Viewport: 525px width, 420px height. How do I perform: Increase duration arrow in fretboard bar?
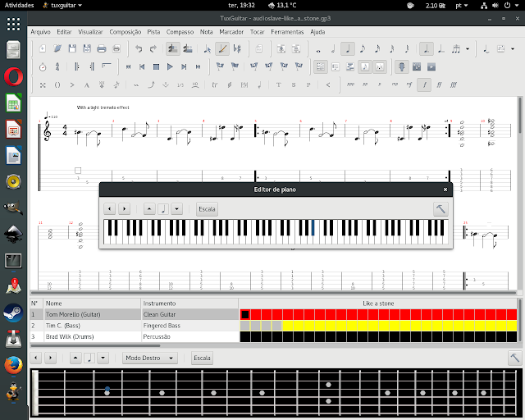103,358
